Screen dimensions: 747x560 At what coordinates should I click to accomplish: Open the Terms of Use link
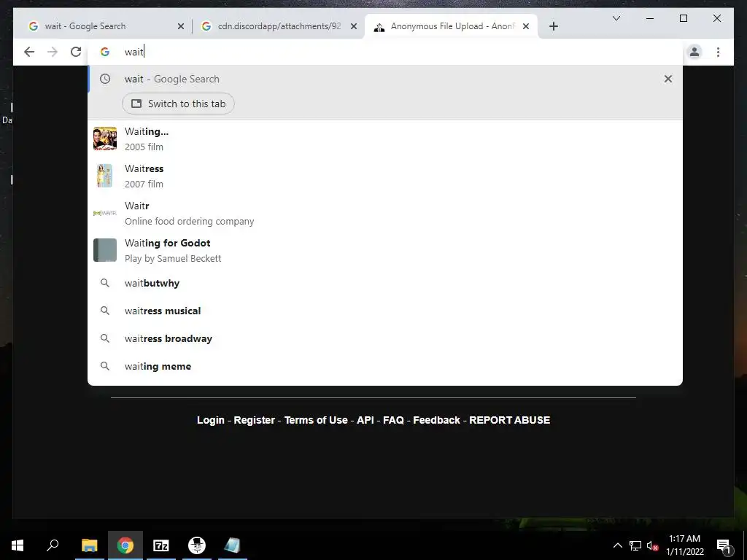(316, 420)
